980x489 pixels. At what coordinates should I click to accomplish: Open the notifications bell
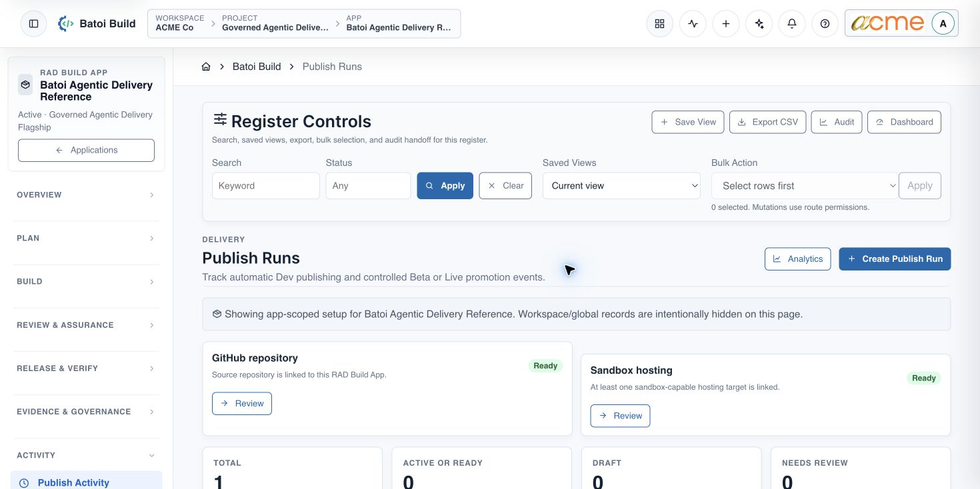(792, 23)
